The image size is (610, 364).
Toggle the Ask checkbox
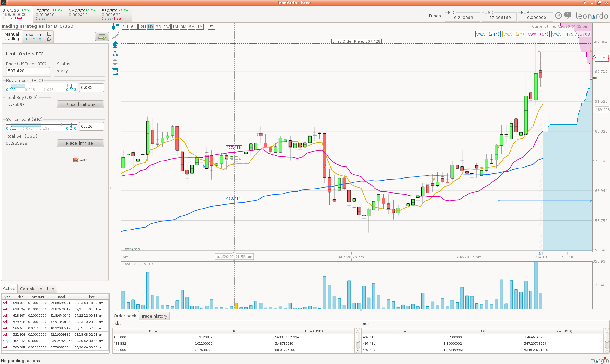76,160
